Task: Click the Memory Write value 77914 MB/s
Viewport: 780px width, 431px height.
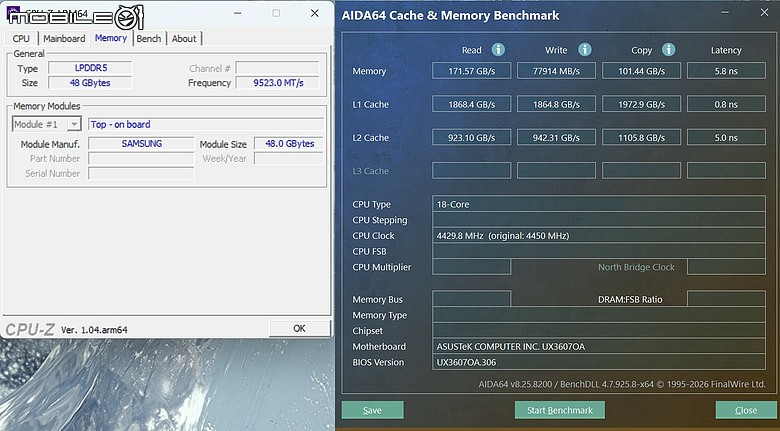Action: point(556,71)
